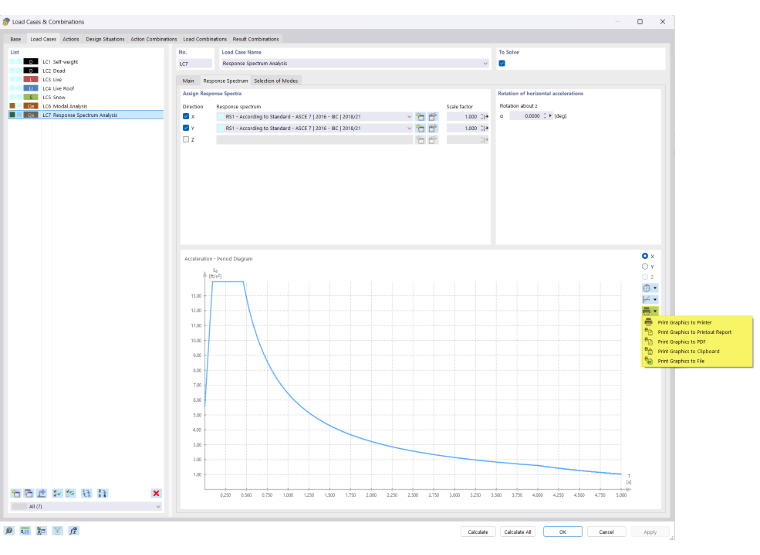This screenshot has width=760, height=555.
Task: Open the diagram view options dropdown arrow
Action: pos(655,288)
